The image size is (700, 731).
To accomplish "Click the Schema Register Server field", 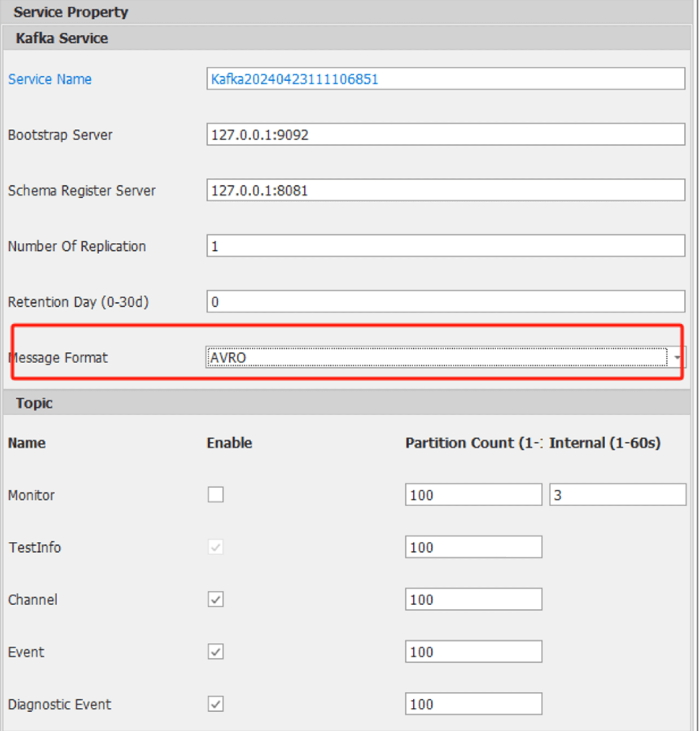I will pyautogui.click(x=445, y=190).
